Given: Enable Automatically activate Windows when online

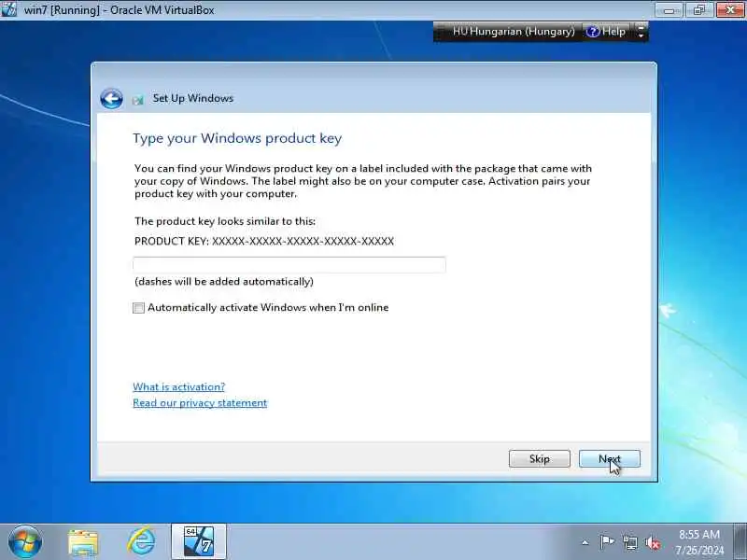Looking at the screenshot, I should (138, 308).
